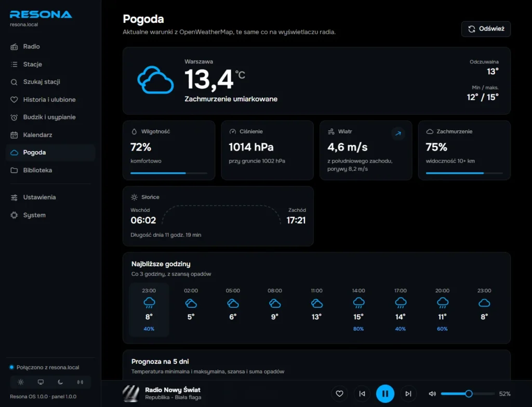Viewport: 532px width, 407px height.
Task: Adjust the volume slider in the player bar
Action: (468, 394)
